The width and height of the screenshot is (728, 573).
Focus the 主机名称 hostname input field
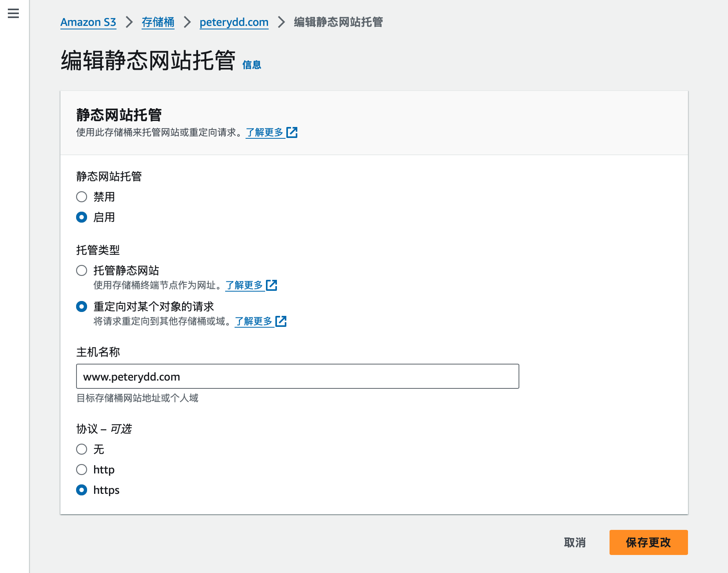(297, 376)
